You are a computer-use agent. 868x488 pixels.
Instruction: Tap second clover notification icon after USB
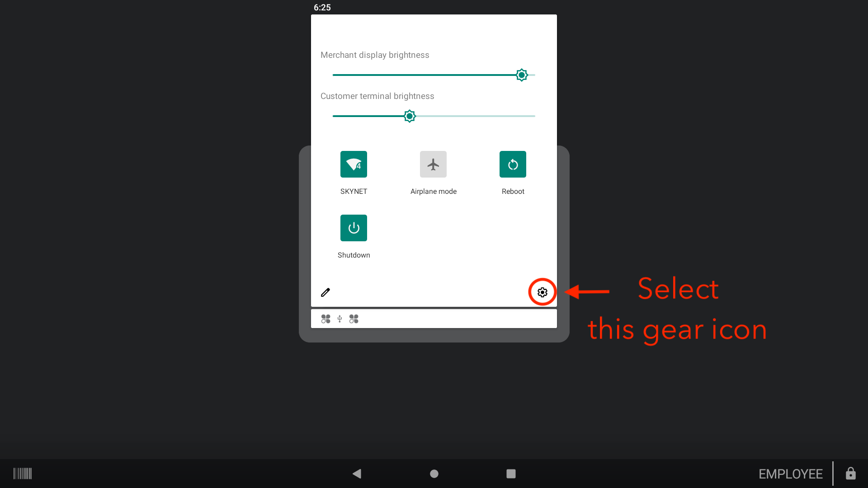pyautogui.click(x=354, y=319)
